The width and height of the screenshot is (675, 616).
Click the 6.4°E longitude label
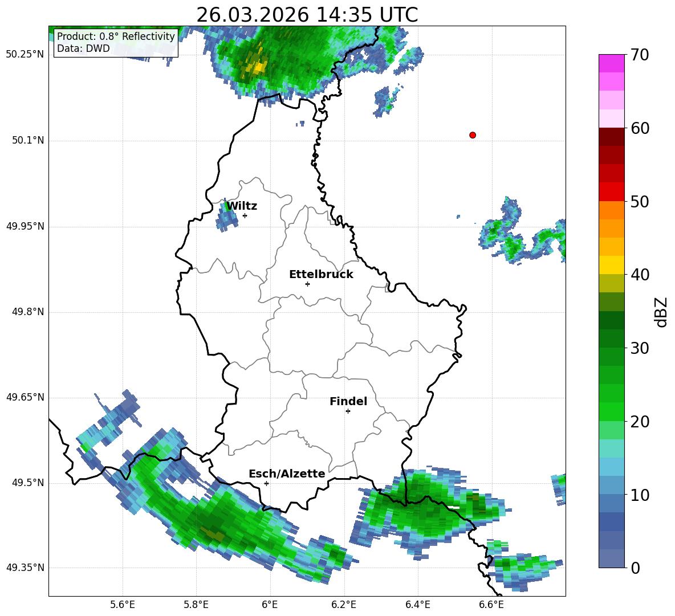pyautogui.click(x=417, y=605)
